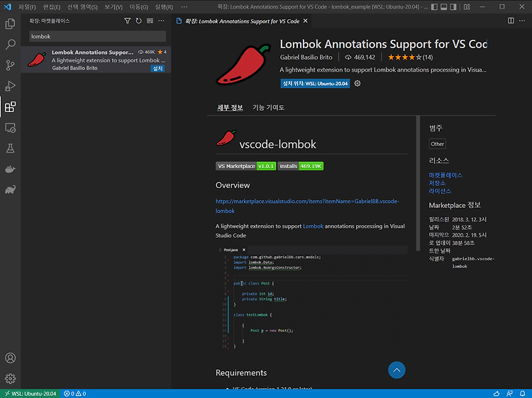
Task: Expand hidden menu items ellipsis in title bar
Action: click(x=184, y=7)
